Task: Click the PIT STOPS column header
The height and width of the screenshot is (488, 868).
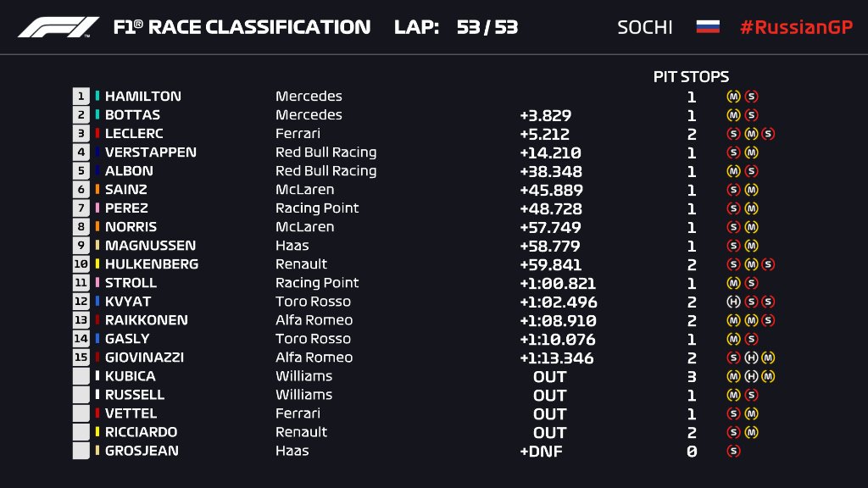Action: click(691, 76)
